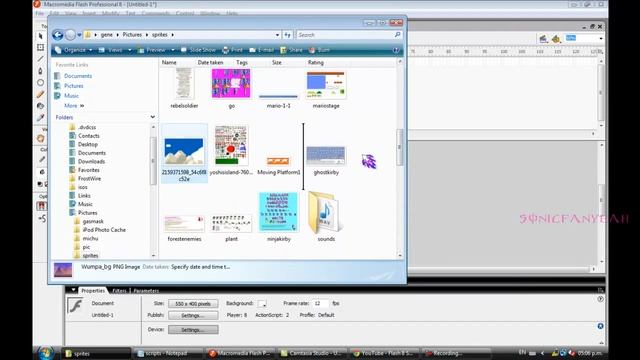Click the Edit Symbols icon above the timeline
The height and width of the screenshot is (360, 640).
pos(556,39)
